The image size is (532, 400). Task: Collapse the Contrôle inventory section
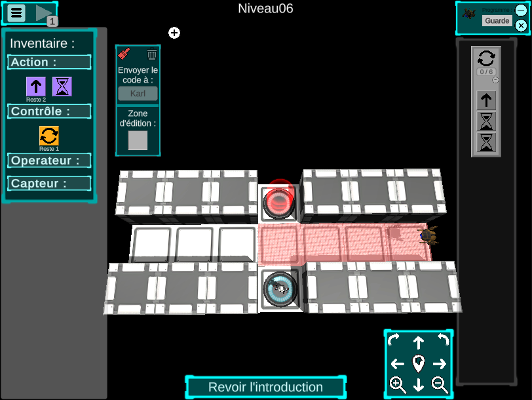click(x=49, y=111)
